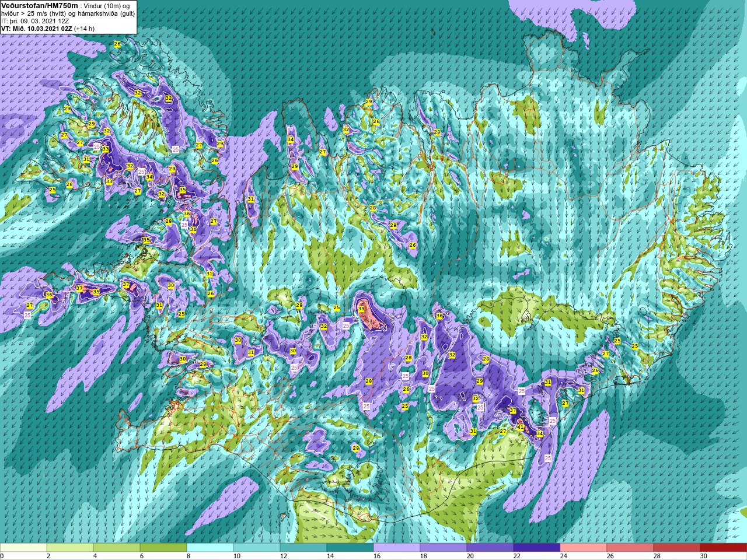
Task: Click the 'Vindur (10m) og' header text
Action: coord(107,5)
